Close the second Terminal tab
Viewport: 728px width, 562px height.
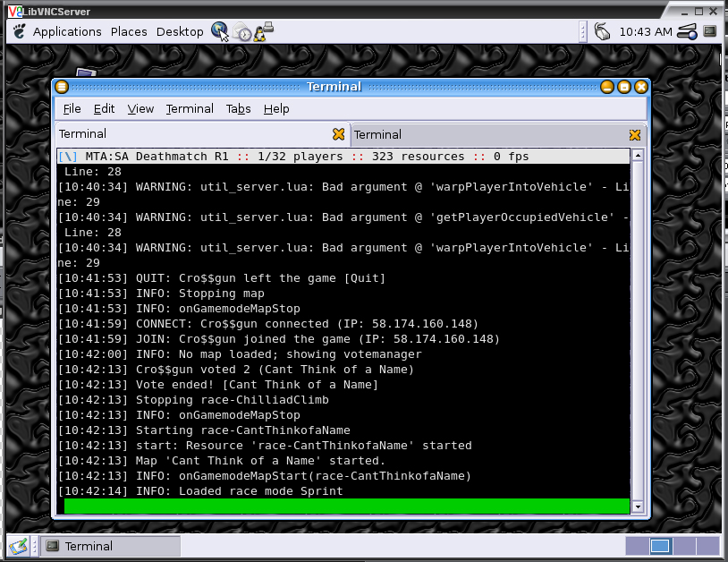tap(634, 135)
